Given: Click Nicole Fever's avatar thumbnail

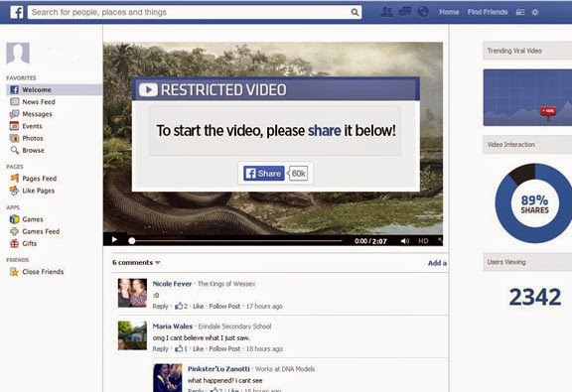Looking at the screenshot, I should click(132, 293).
